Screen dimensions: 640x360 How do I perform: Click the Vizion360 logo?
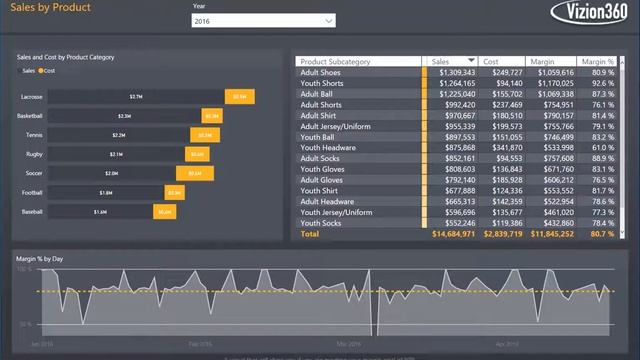pos(589,12)
